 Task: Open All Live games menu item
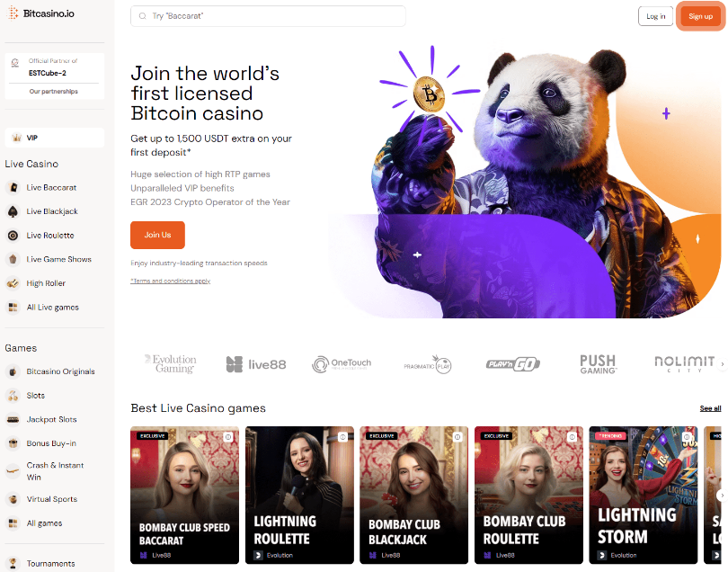[52, 308]
